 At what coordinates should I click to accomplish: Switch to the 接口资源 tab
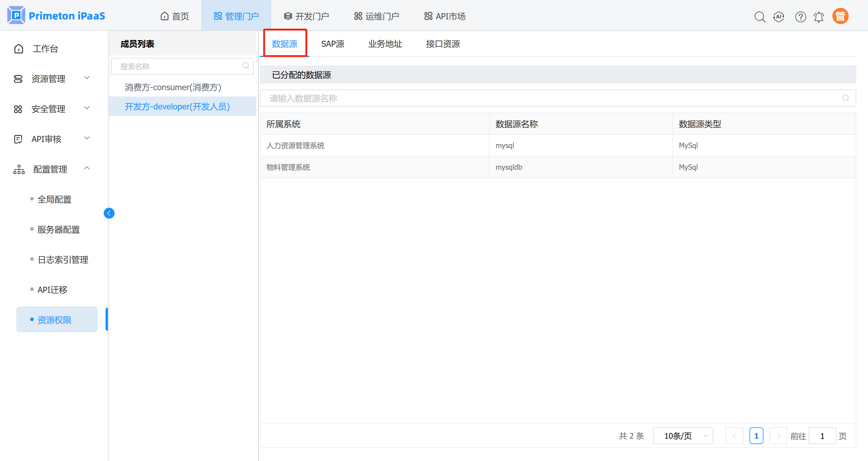442,44
